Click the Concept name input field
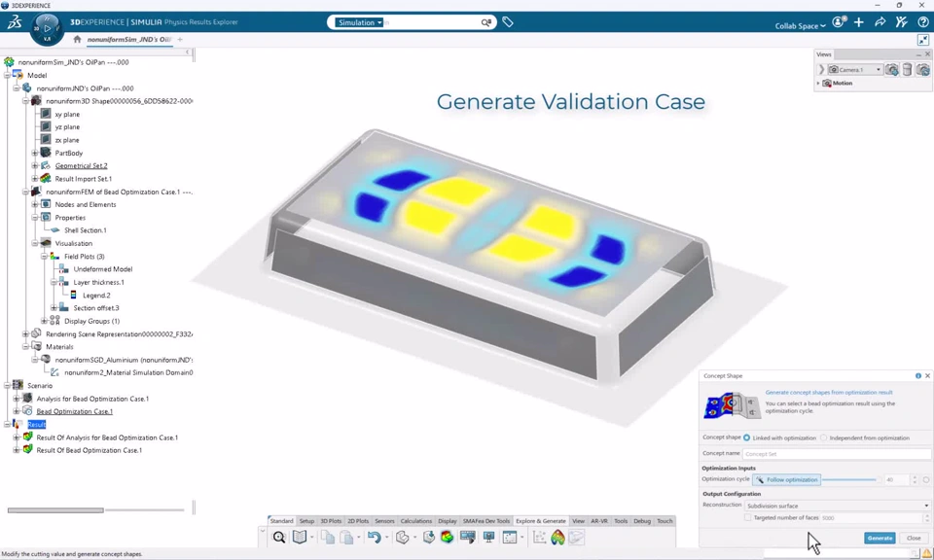934x560 pixels. click(x=835, y=454)
